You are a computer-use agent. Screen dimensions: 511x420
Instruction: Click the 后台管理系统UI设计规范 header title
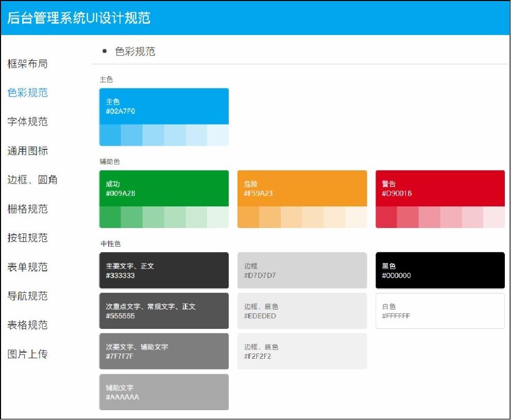click(x=79, y=18)
